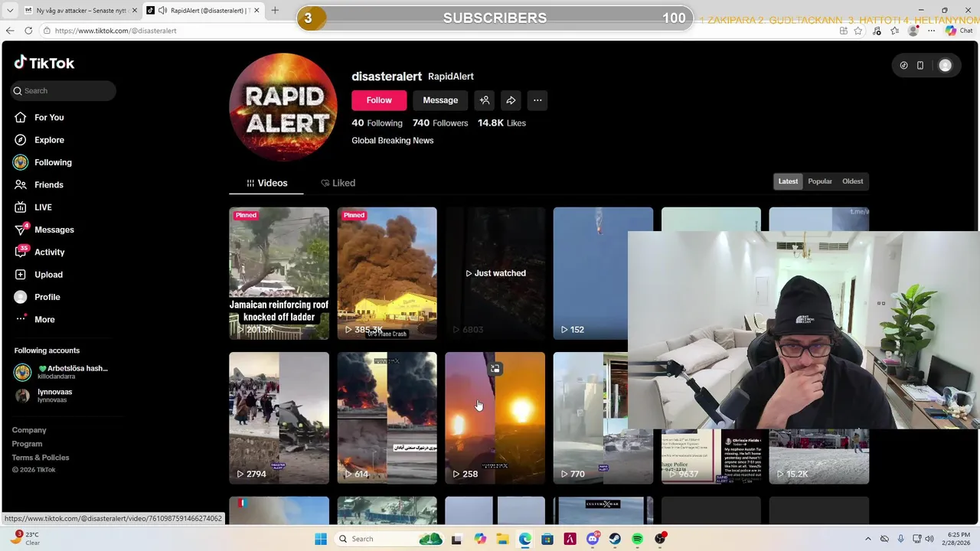Click the add-friend person icon
This screenshot has height=551, width=980.
click(x=485, y=100)
